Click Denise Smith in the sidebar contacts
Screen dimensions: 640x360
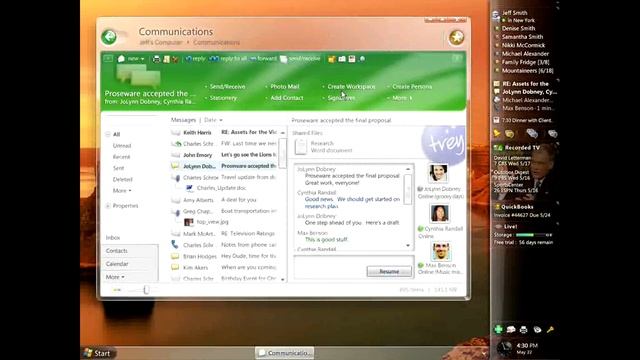518,28
